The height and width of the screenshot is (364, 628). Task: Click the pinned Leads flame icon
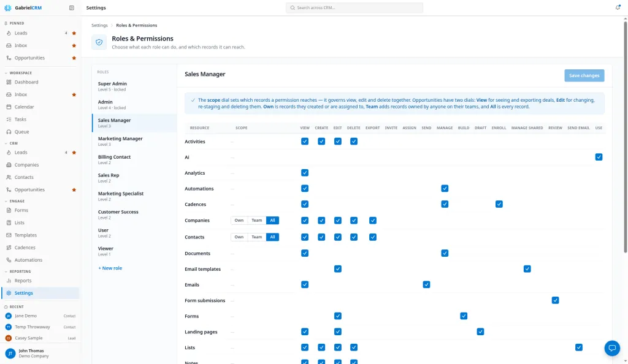(9, 33)
